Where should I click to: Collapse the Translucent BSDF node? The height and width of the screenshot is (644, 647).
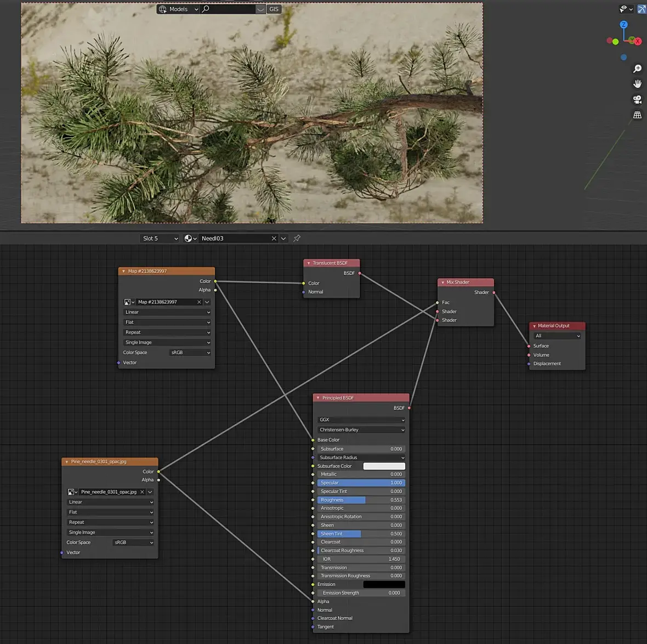pos(309,263)
